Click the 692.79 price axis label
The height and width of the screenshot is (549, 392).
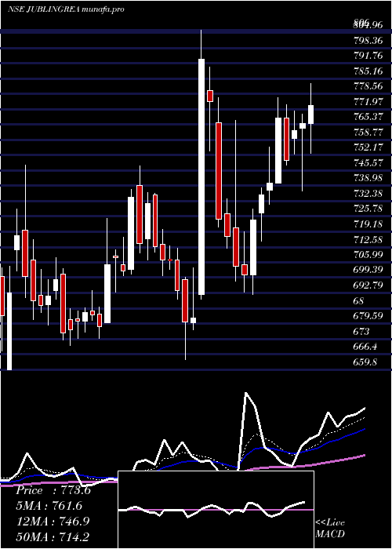[368, 285]
